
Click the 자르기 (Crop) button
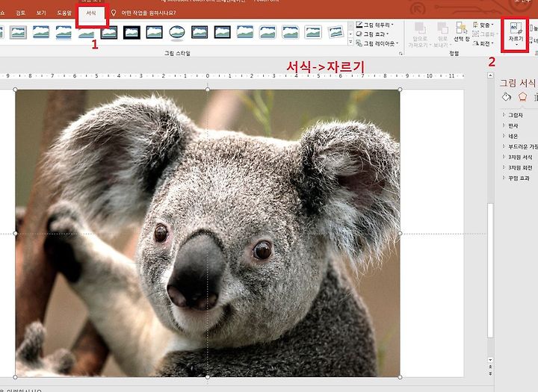point(516,33)
